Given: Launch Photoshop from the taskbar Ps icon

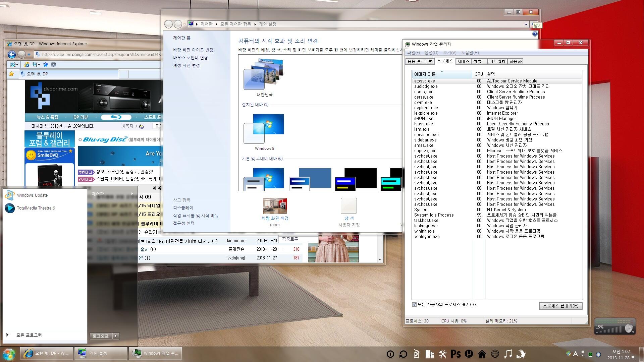Looking at the screenshot, I should (x=455, y=354).
